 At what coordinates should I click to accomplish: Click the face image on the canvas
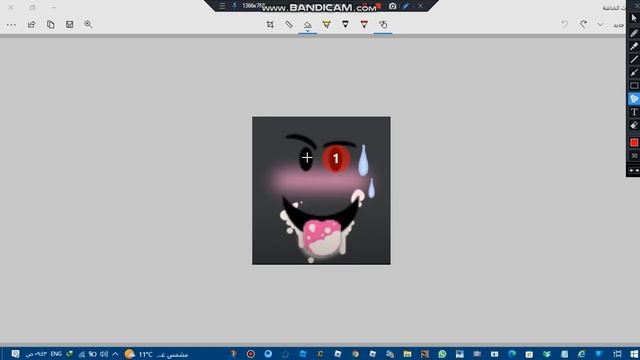click(321, 191)
